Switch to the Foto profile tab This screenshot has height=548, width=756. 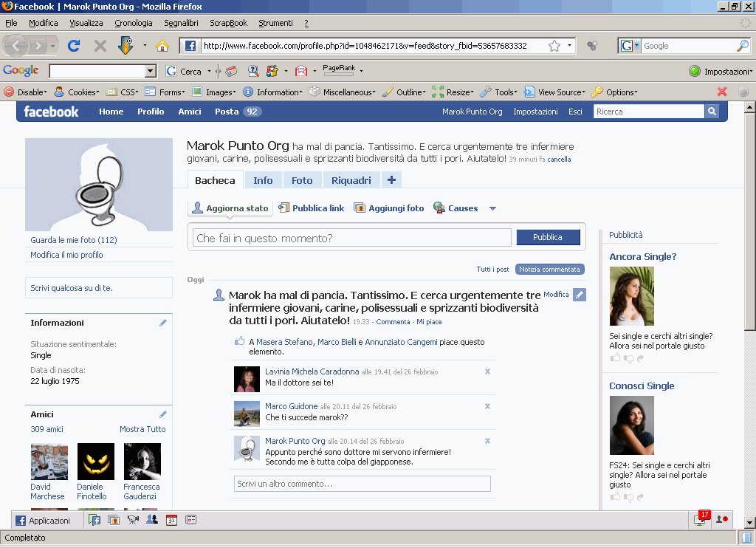pyautogui.click(x=302, y=180)
